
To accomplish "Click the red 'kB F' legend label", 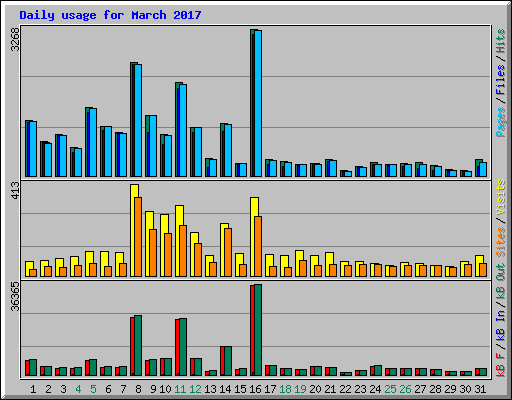I will pos(501,365).
